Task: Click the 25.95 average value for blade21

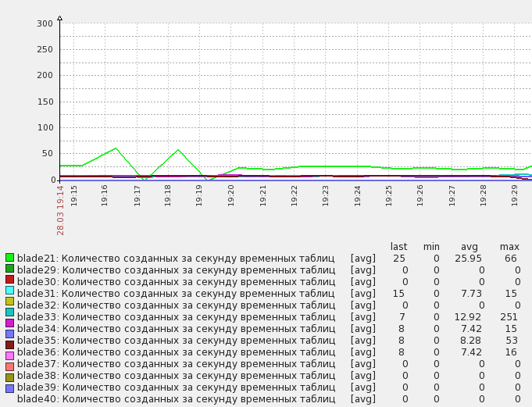Action: coord(468,259)
